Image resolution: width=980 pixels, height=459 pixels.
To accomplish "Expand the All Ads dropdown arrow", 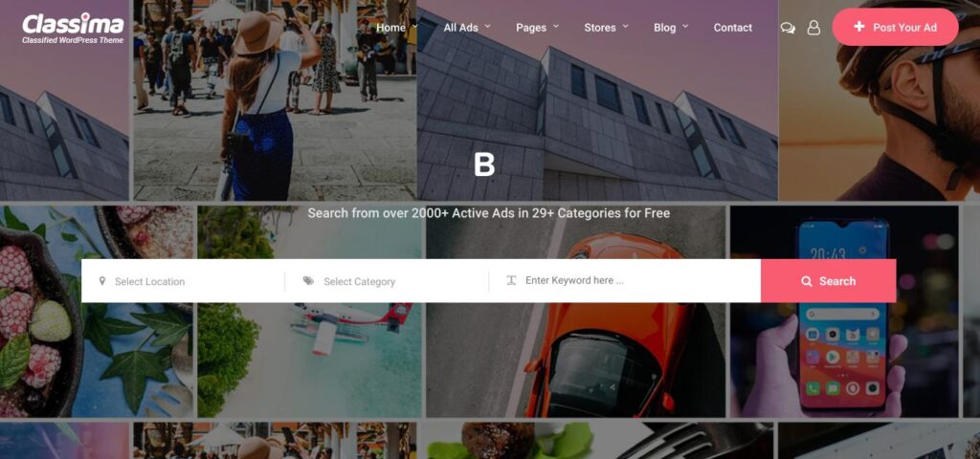I will tap(487, 26).
